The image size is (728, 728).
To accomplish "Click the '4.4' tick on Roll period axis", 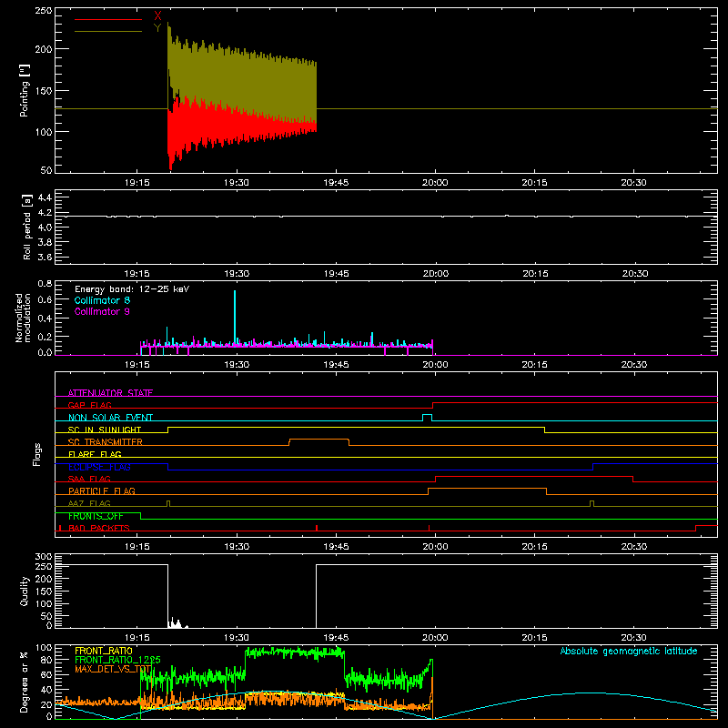I will (x=45, y=197).
